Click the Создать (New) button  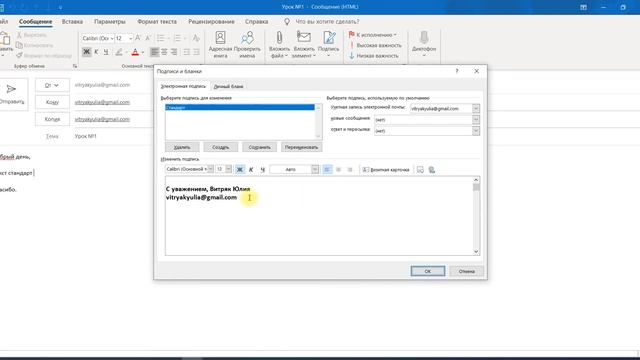(x=220, y=147)
